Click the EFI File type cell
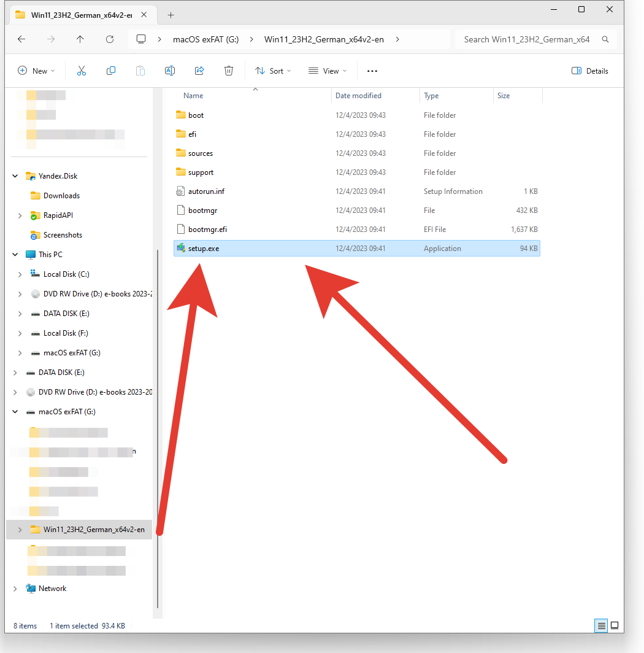Image resolution: width=644 pixels, height=653 pixels. (435, 230)
